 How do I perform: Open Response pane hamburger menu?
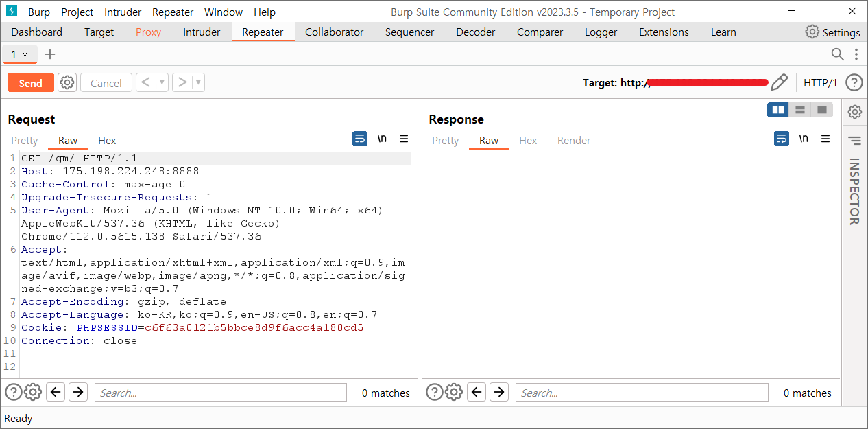coord(825,139)
